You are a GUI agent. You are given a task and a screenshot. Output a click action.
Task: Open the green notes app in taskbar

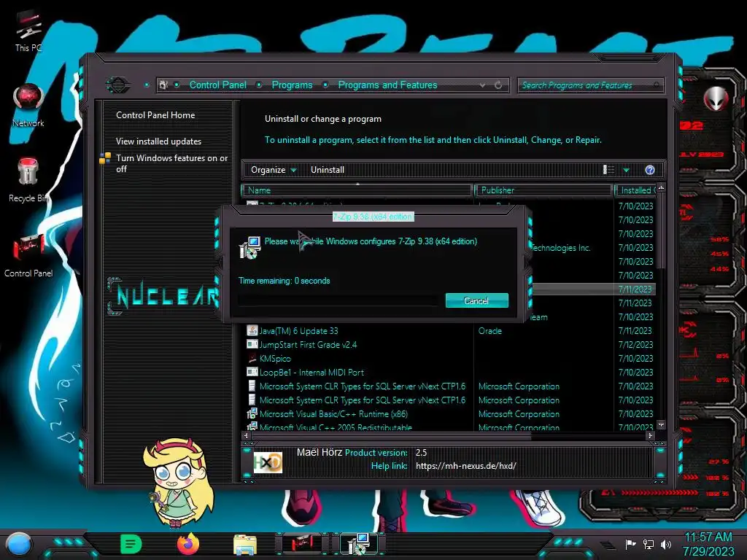pos(131,544)
